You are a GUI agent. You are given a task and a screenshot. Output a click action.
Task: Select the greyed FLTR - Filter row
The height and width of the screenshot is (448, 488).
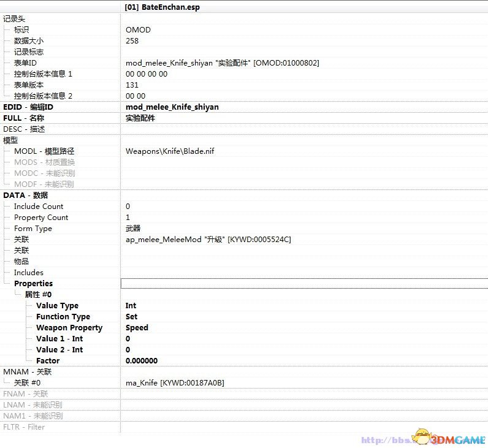(x=24, y=427)
